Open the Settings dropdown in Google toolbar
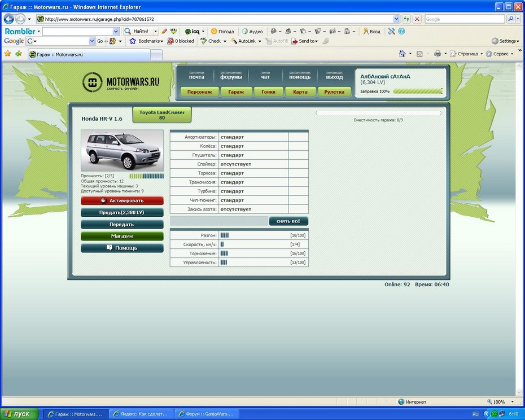 coord(506,41)
